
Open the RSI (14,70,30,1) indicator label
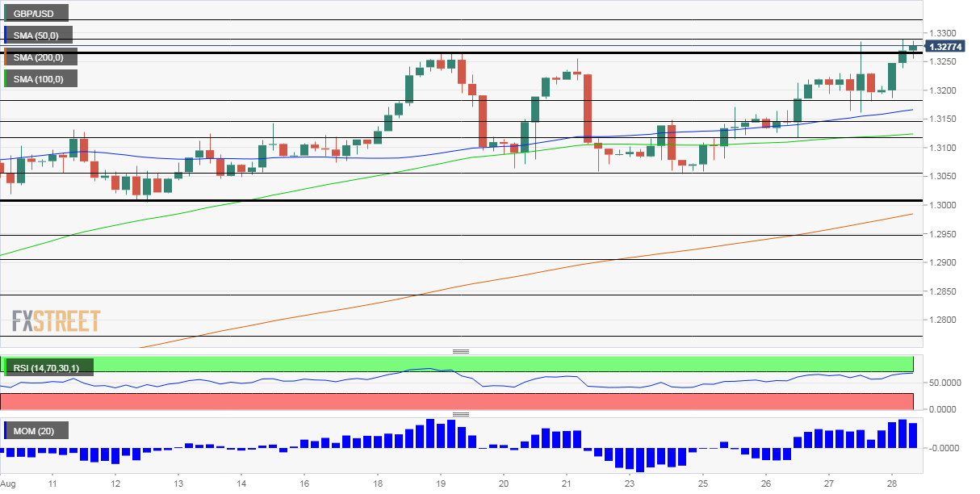(x=48, y=368)
